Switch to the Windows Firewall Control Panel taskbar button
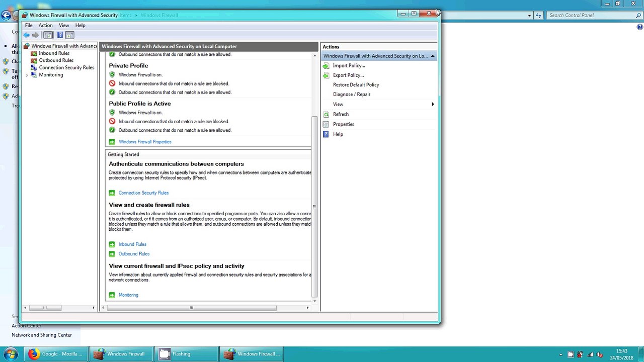 pyautogui.click(x=121, y=354)
